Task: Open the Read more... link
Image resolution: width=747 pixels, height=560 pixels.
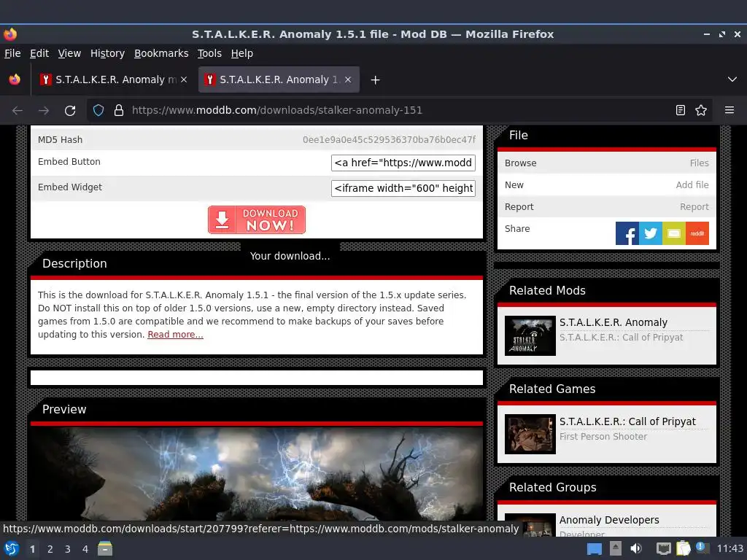Action: pos(175,334)
